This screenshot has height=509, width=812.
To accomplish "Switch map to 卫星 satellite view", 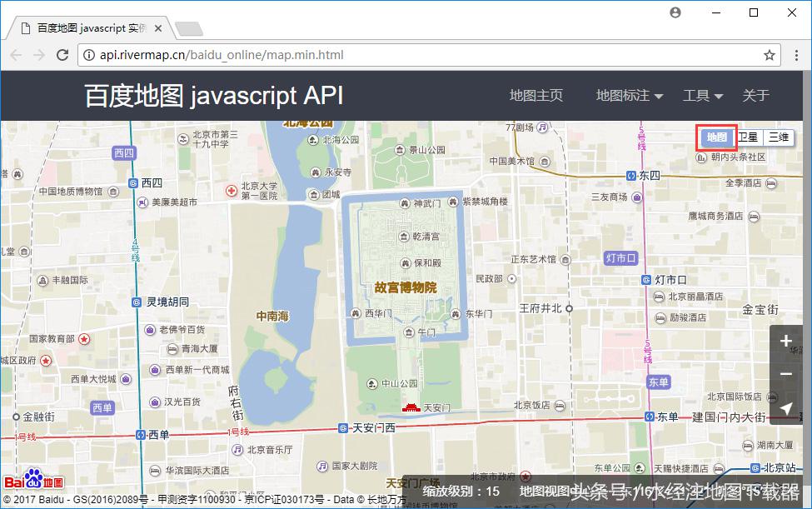I will point(748,137).
